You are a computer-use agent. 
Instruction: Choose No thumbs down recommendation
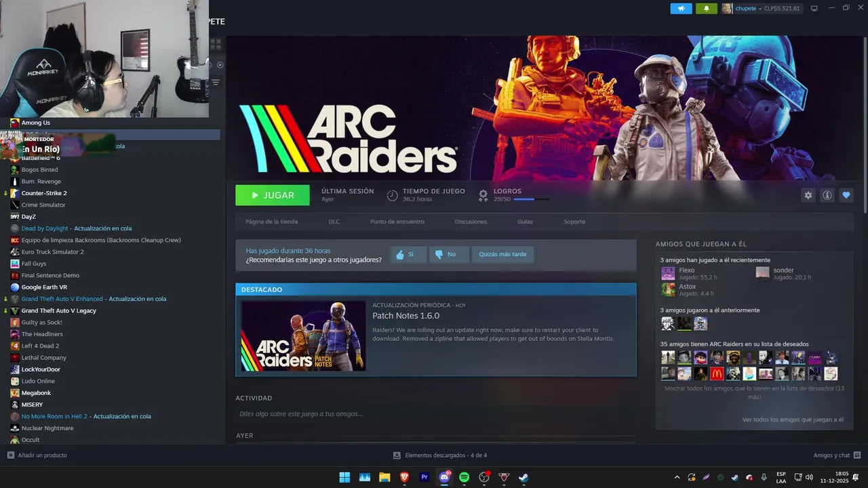(x=449, y=255)
